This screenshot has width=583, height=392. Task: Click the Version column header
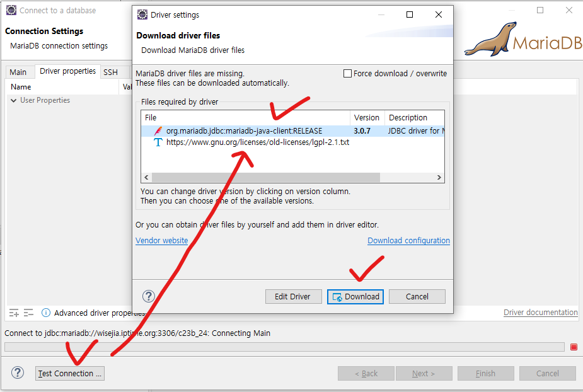coord(367,117)
